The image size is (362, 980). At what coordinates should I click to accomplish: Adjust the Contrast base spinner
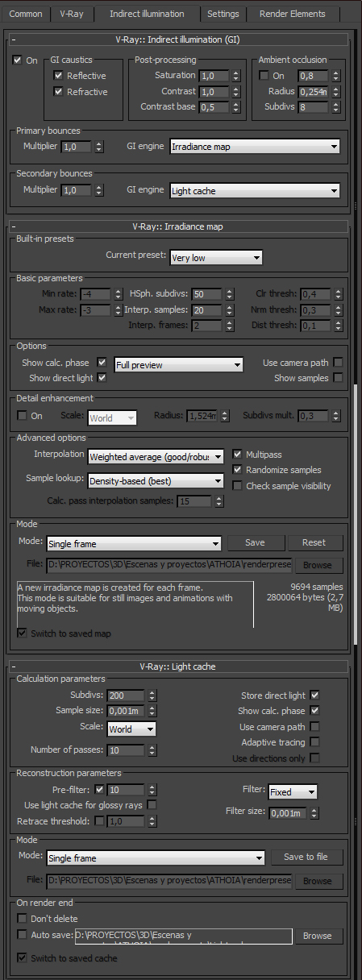[235, 107]
